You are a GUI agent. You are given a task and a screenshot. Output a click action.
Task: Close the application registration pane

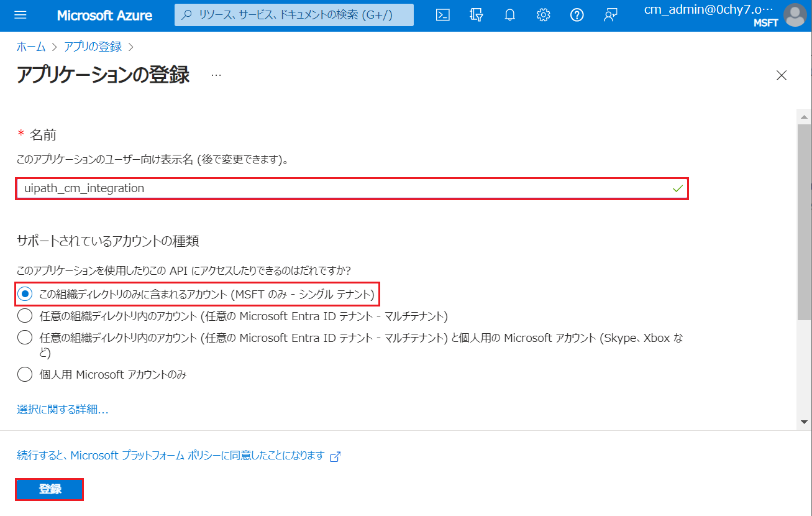pyautogui.click(x=782, y=76)
